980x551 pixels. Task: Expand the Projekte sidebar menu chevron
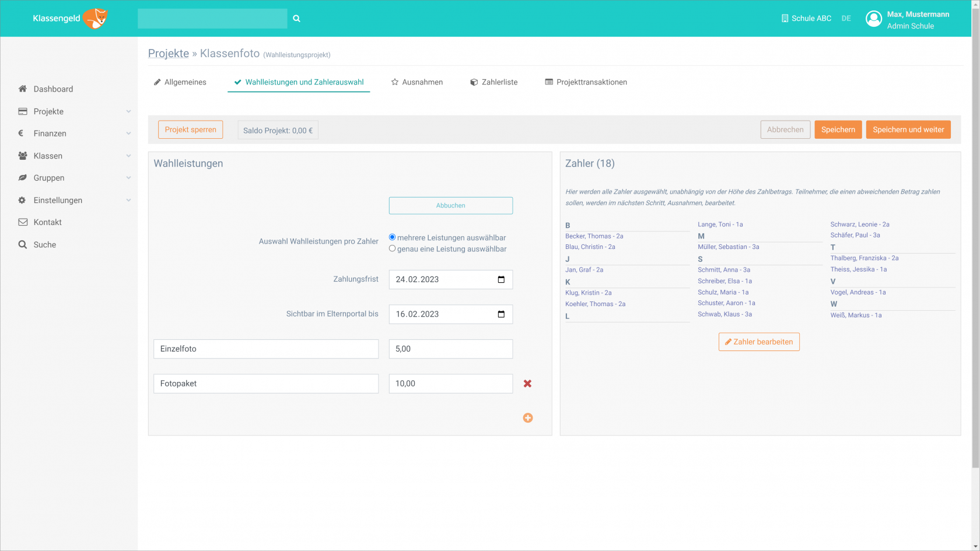click(x=128, y=111)
